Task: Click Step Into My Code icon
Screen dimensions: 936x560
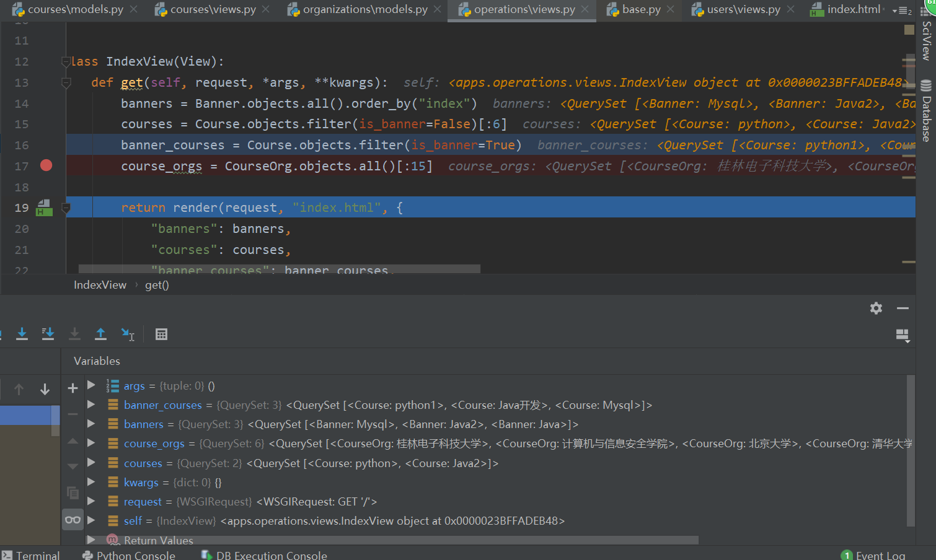Action: [48, 334]
